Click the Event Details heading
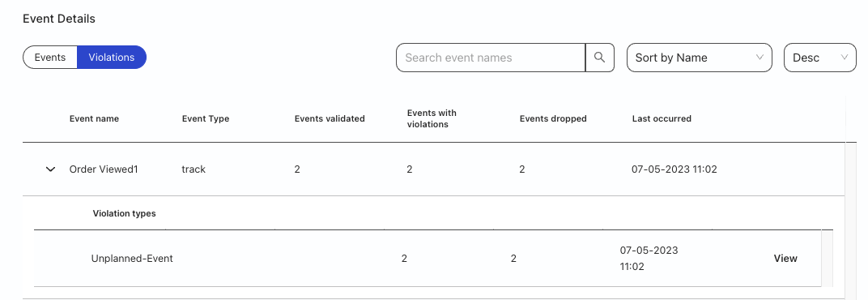Viewport: 868px width, 300px height. [58, 19]
